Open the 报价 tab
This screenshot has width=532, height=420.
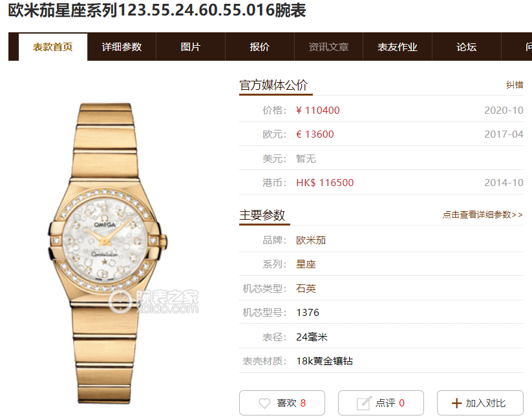(x=260, y=47)
